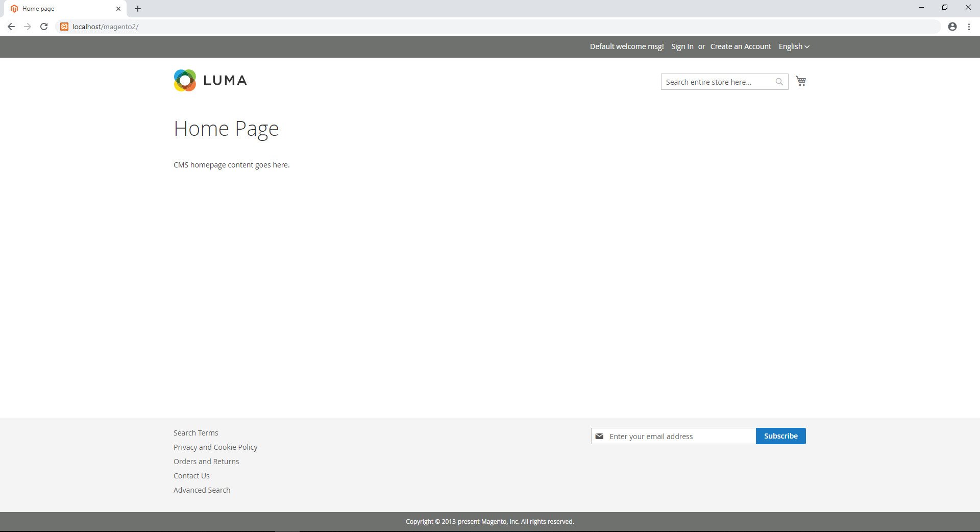Go to Orders and Returns

click(206, 462)
